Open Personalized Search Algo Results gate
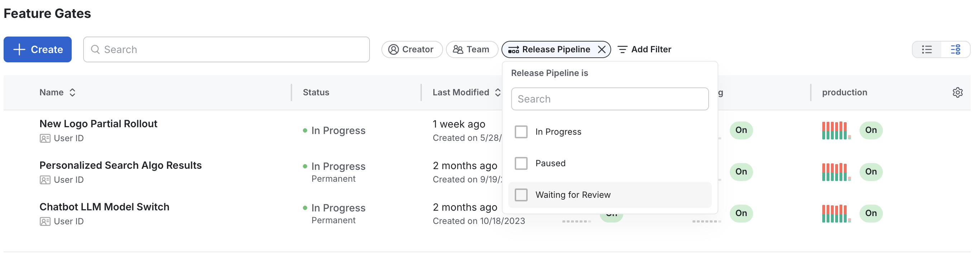The image size is (980, 258). click(x=120, y=165)
